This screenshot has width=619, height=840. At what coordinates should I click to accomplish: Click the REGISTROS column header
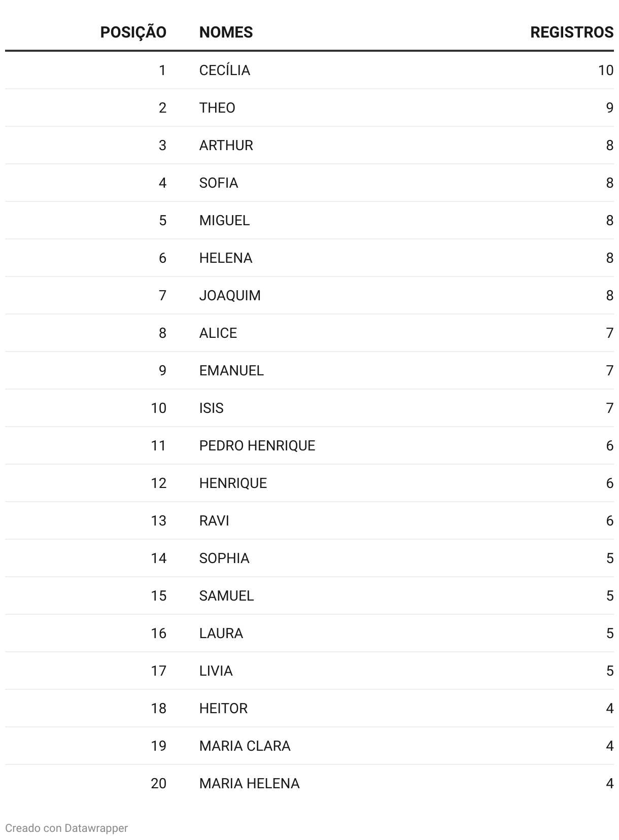click(x=572, y=32)
